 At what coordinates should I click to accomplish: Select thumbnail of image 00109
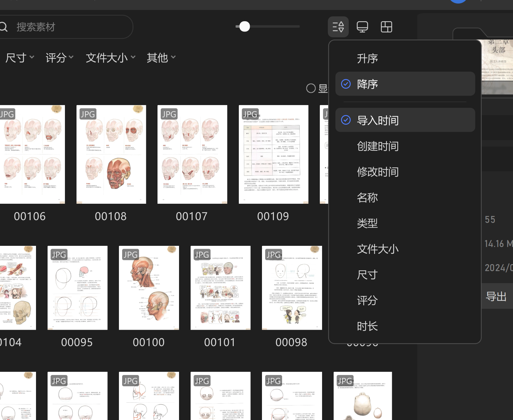(274, 154)
